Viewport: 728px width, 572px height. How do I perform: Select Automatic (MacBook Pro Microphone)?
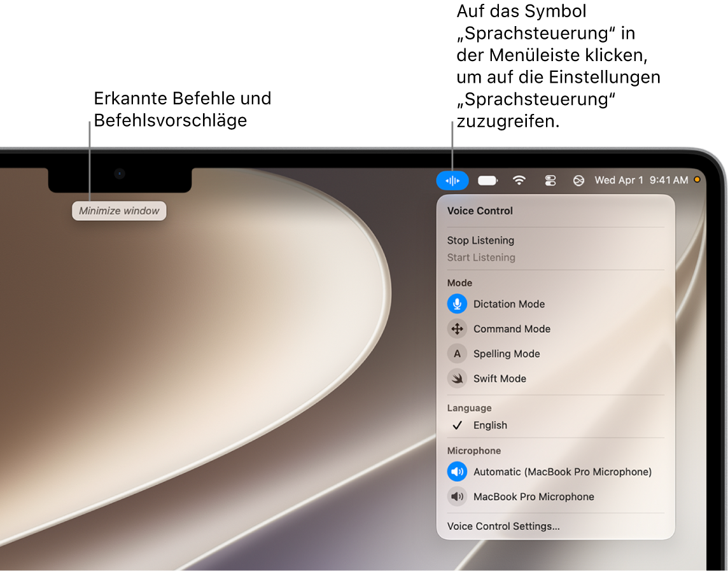pyautogui.click(x=556, y=471)
